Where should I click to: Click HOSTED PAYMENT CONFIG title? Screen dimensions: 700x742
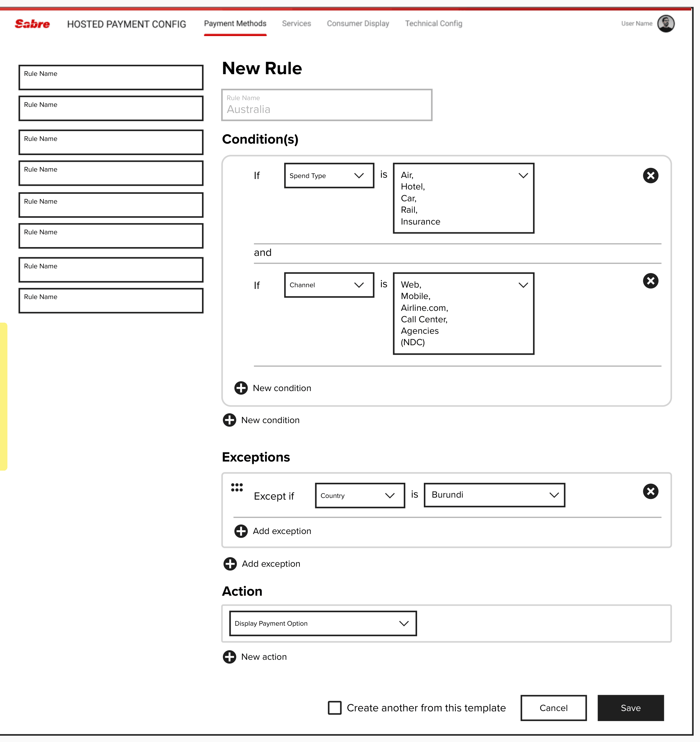coord(126,24)
